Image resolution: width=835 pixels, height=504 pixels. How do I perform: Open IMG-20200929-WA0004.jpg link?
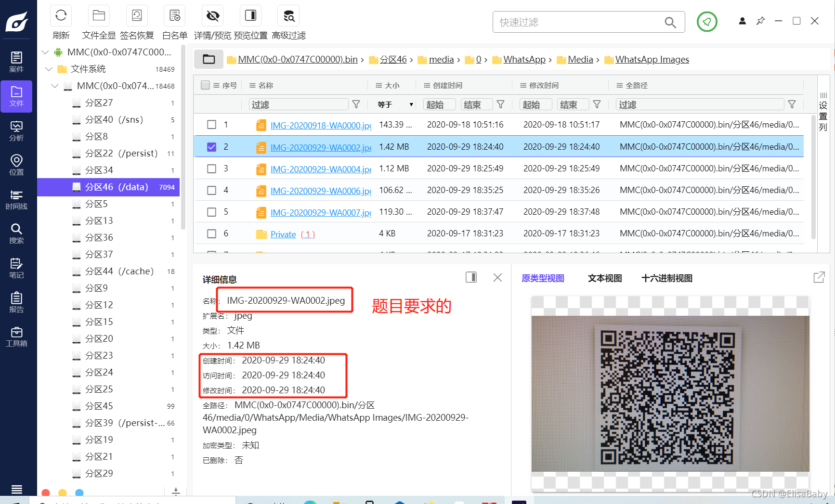click(321, 169)
